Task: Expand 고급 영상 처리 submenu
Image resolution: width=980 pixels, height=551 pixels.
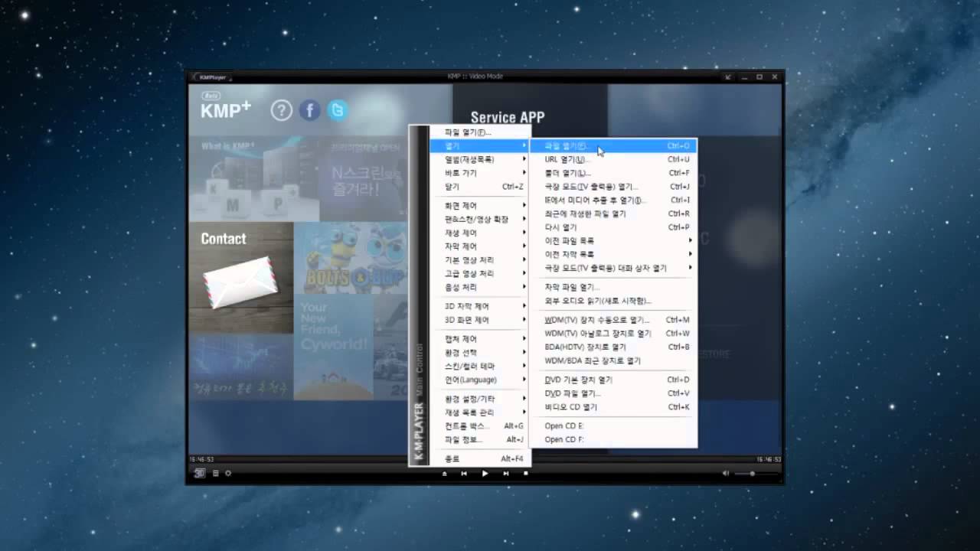Action: tap(479, 273)
